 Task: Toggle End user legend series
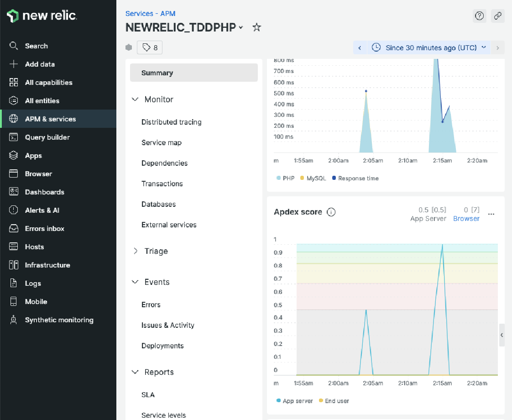point(334,401)
